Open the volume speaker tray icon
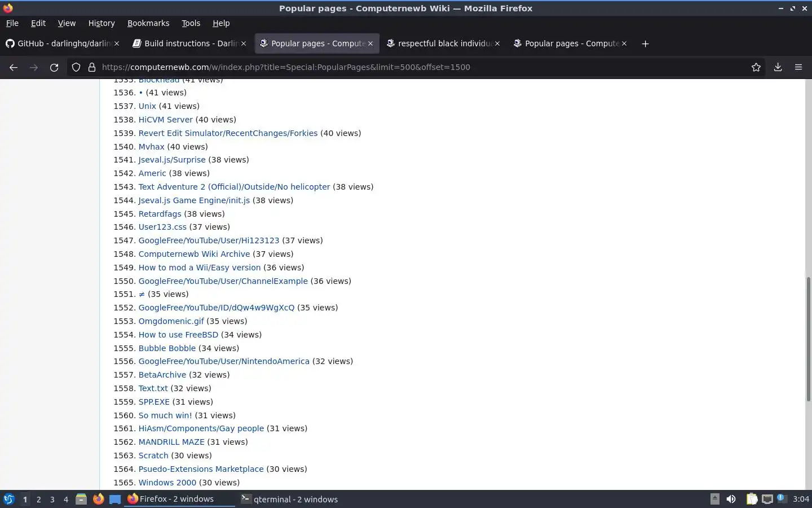 coord(731,499)
